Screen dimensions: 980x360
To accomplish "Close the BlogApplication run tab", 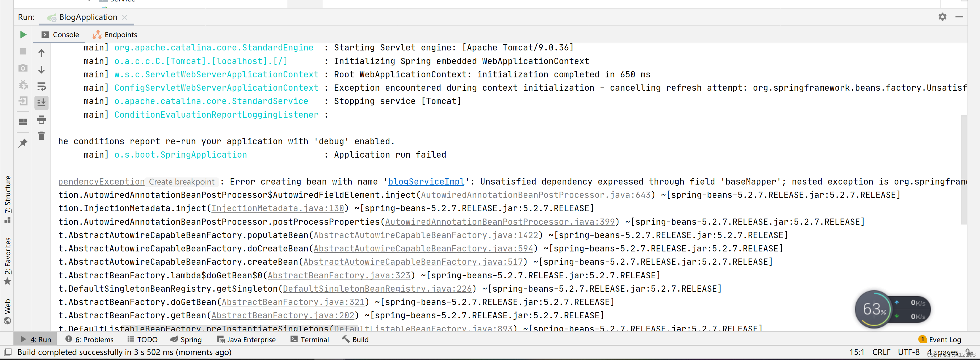I will click(125, 17).
